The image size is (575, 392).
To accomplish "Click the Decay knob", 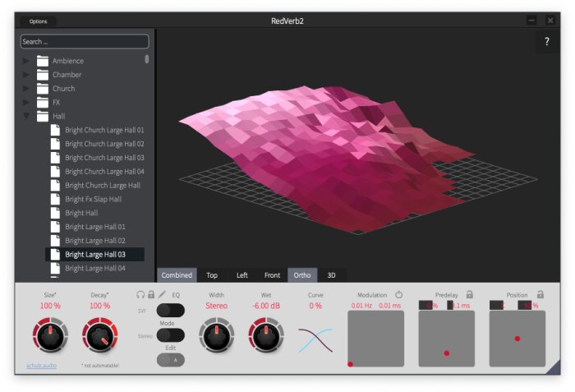I will pyautogui.click(x=99, y=335).
